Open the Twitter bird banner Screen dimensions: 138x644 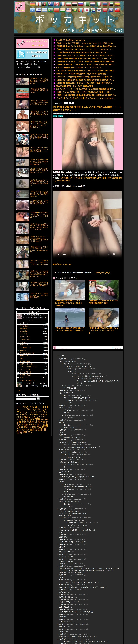(32, 54)
